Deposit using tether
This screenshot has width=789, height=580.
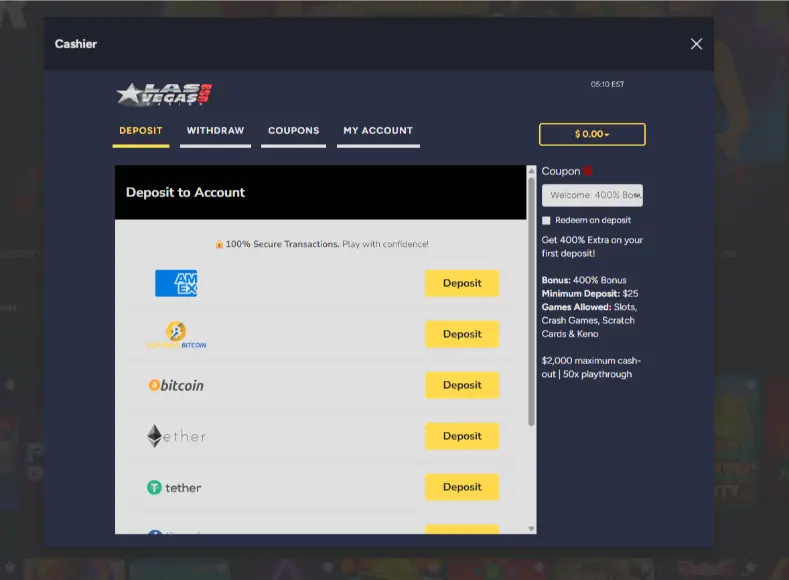pos(462,487)
